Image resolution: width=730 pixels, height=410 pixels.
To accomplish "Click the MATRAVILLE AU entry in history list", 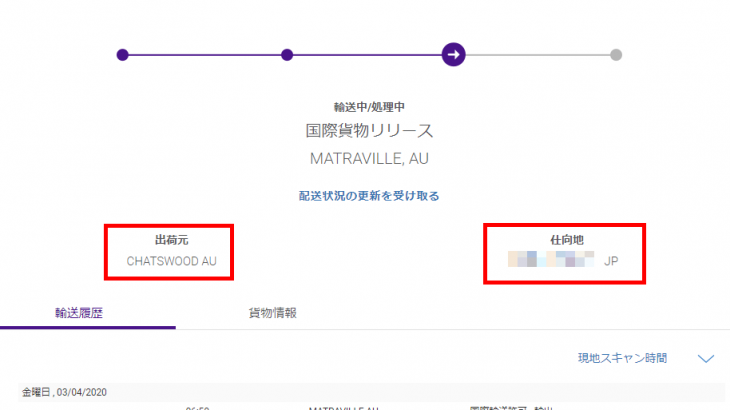I will coord(344,407).
